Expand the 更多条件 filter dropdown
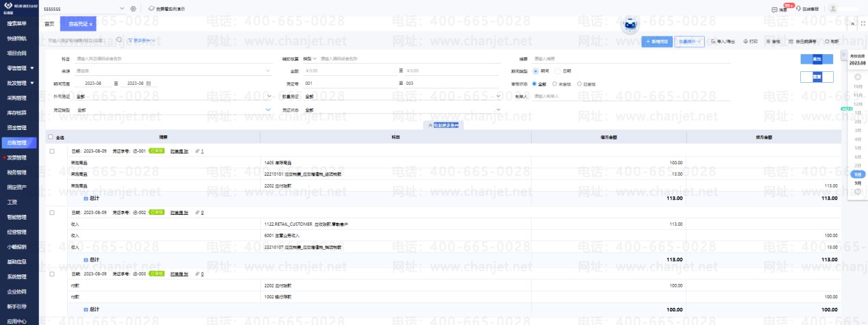The width and height of the screenshot is (868, 325). pyautogui.click(x=142, y=40)
